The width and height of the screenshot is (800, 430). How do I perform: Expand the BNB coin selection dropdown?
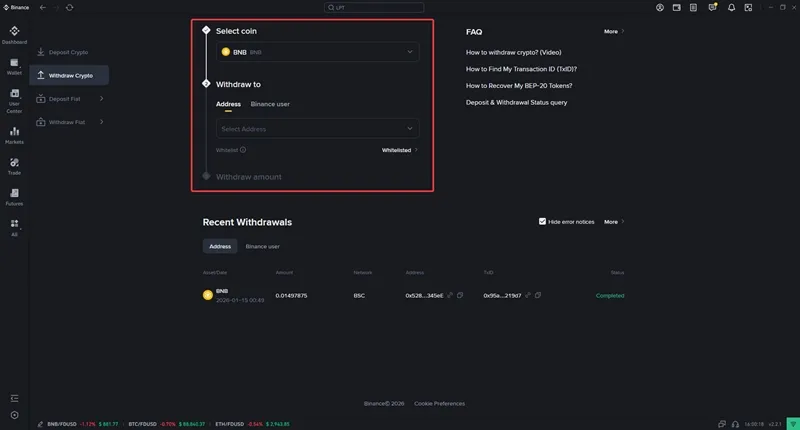410,51
